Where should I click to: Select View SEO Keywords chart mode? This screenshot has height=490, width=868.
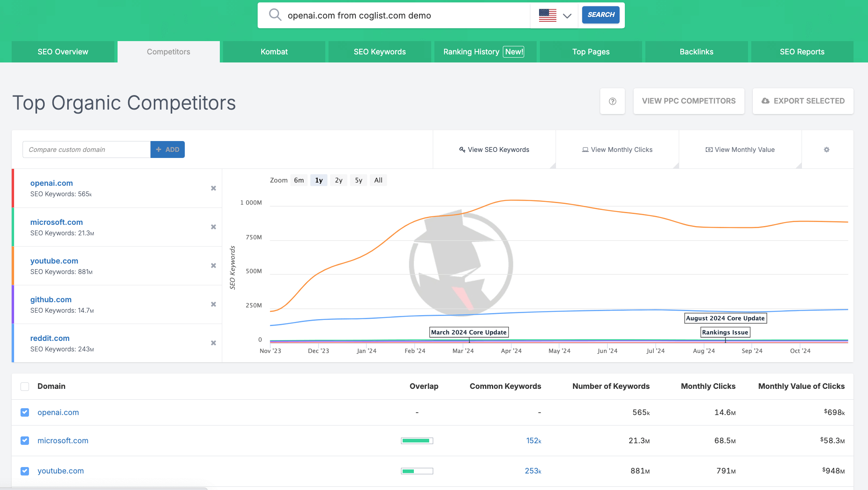[x=494, y=149]
